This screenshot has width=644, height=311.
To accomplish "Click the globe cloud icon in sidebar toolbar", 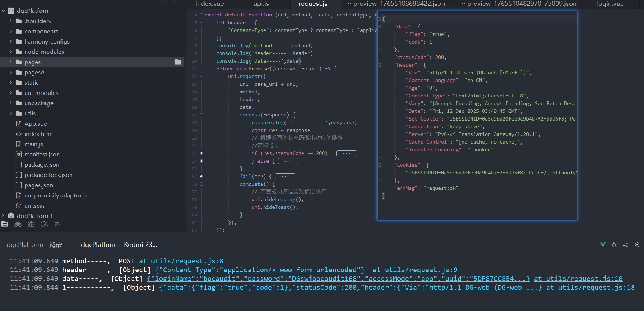I will tap(58, 224).
